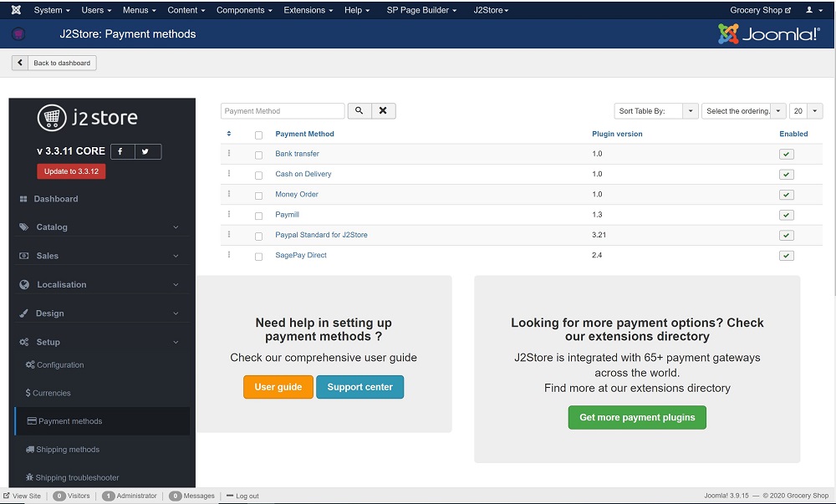Open the Extensions menu
The width and height of the screenshot is (836, 504).
pyautogui.click(x=308, y=10)
